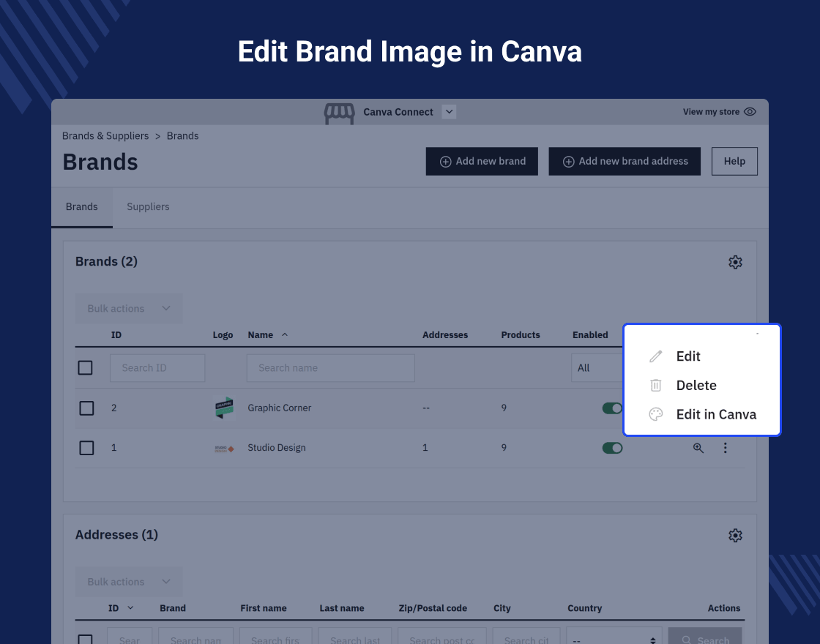Viewport: 820px width, 644px height.
Task: Click the trash icon beside Delete
Action: coord(656,386)
